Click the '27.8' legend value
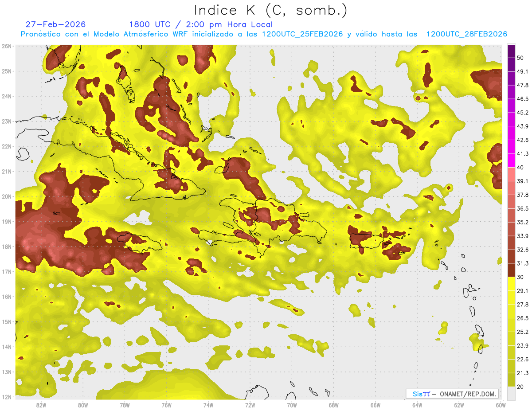The height and width of the screenshot is (411, 532). (523, 305)
